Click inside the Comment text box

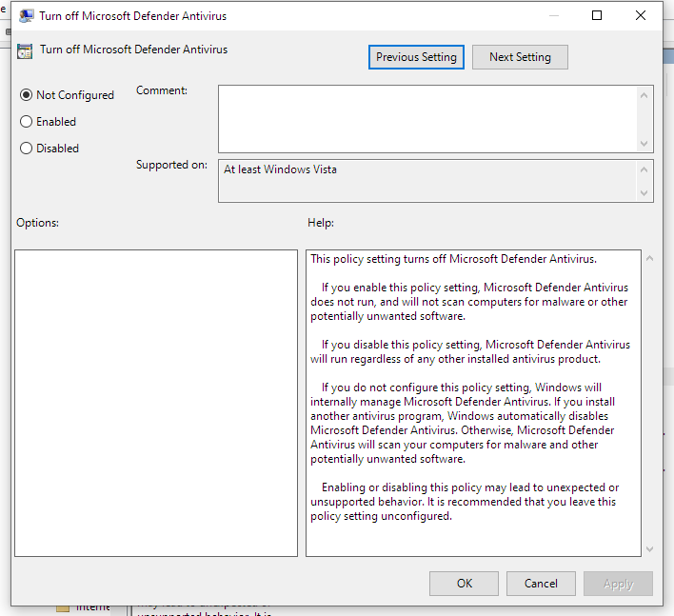pyautogui.click(x=427, y=119)
